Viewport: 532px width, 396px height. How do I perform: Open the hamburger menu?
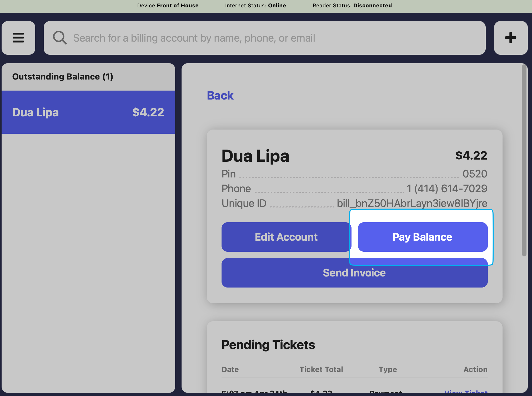pos(18,38)
